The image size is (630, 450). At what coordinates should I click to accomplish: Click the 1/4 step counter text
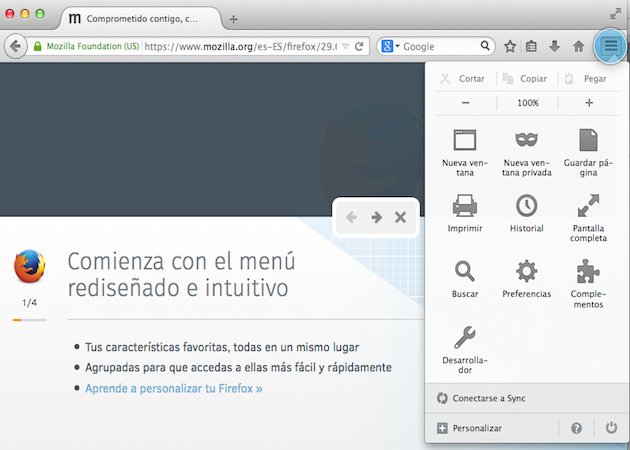click(29, 303)
